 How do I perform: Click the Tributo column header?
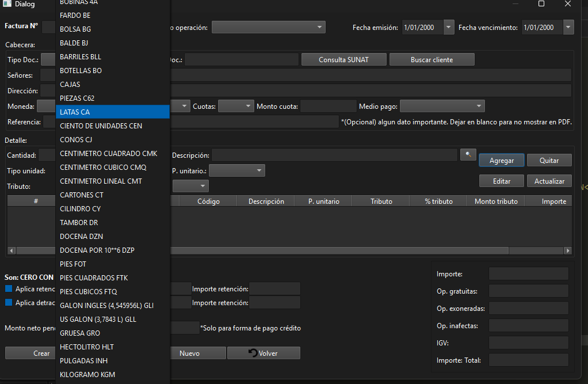coord(381,201)
